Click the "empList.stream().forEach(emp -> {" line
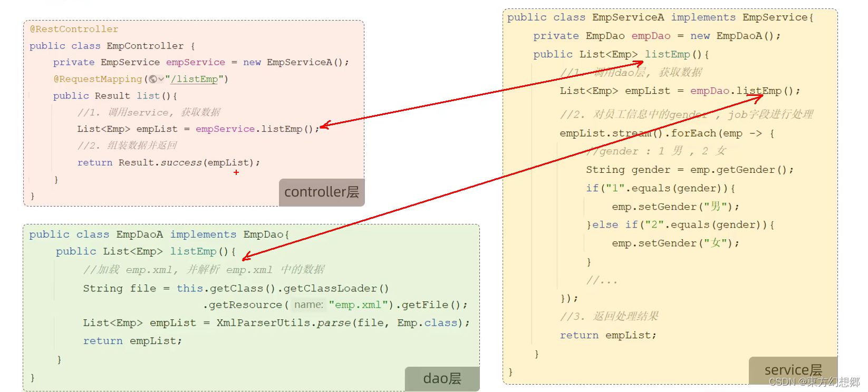The height and width of the screenshot is (392, 868). pos(667,133)
